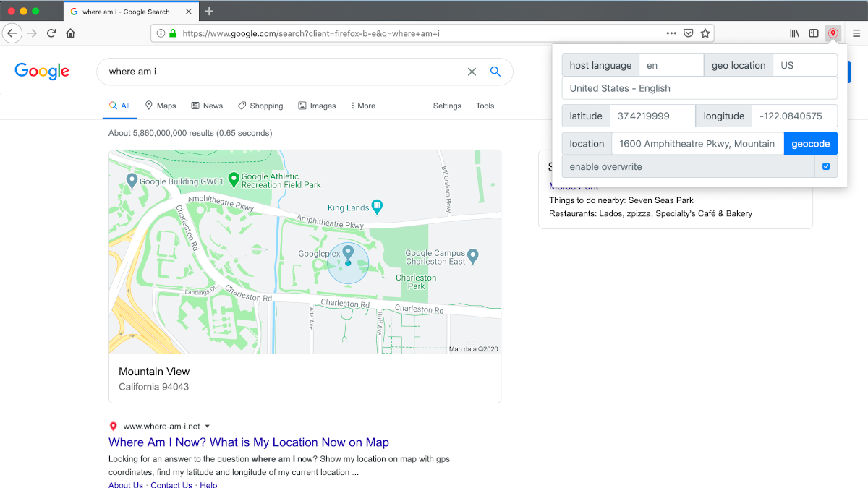Viewport: 868px width, 488px height.
Task: Open search Tools menu
Action: (485, 106)
